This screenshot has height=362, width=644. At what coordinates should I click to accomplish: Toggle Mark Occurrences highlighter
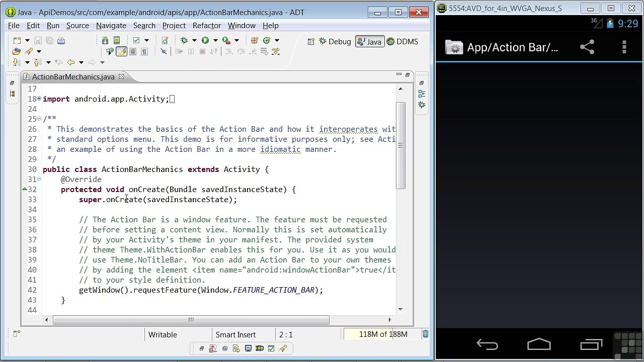[x=121, y=51]
